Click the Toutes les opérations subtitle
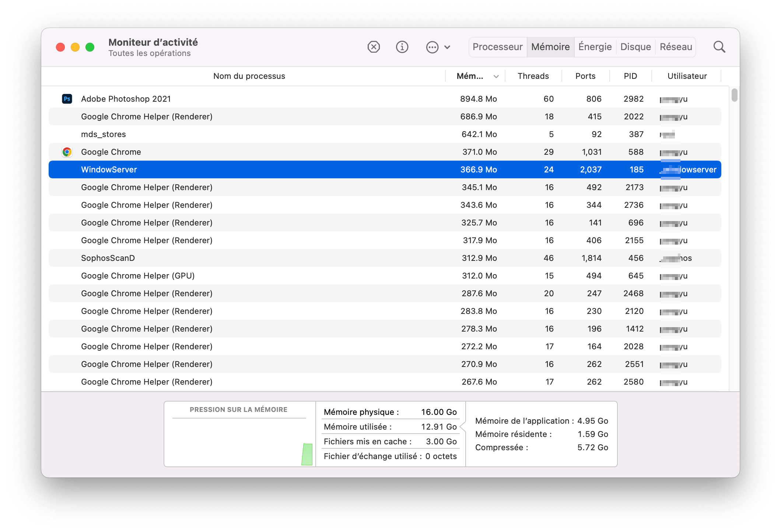The image size is (781, 532). [150, 53]
